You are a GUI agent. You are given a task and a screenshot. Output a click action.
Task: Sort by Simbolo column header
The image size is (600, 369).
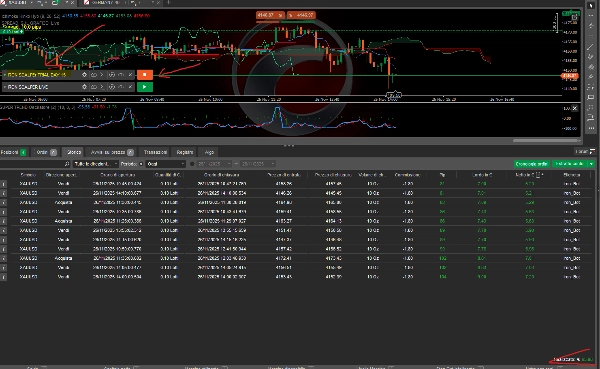click(28, 175)
